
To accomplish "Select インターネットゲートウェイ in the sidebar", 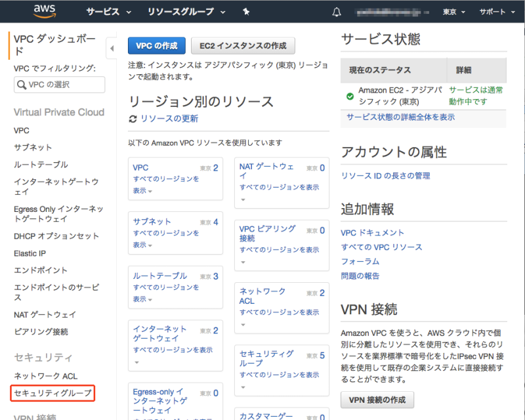I will pos(56,186).
